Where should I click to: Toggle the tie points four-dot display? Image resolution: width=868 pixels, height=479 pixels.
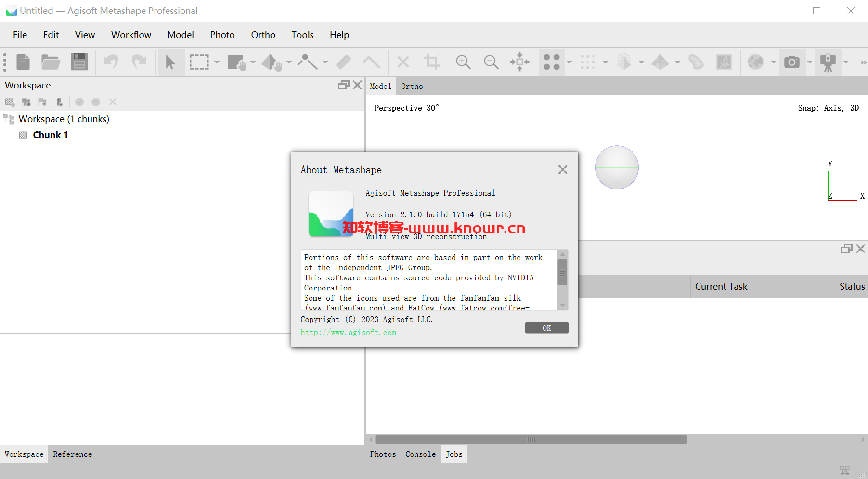[x=552, y=62]
